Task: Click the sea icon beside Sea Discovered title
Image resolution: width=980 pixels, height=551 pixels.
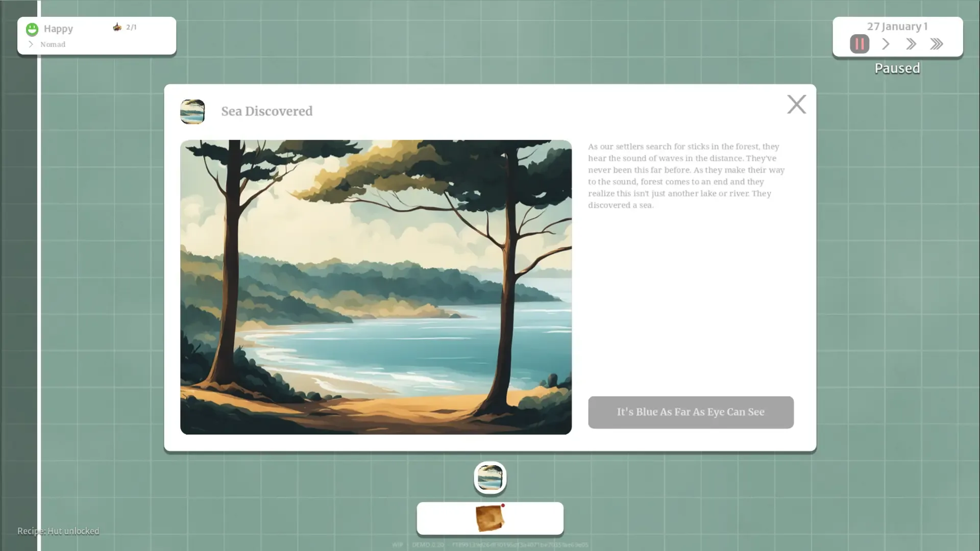Action: [x=192, y=111]
